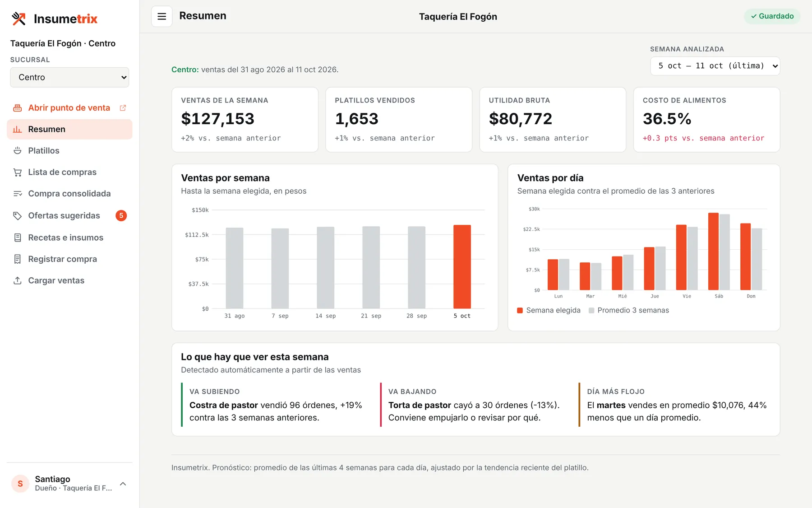The width and height of the screenshot is (812, 508).
Task: Click the Vie axis label in daily chart
Action: pos(687,296)
